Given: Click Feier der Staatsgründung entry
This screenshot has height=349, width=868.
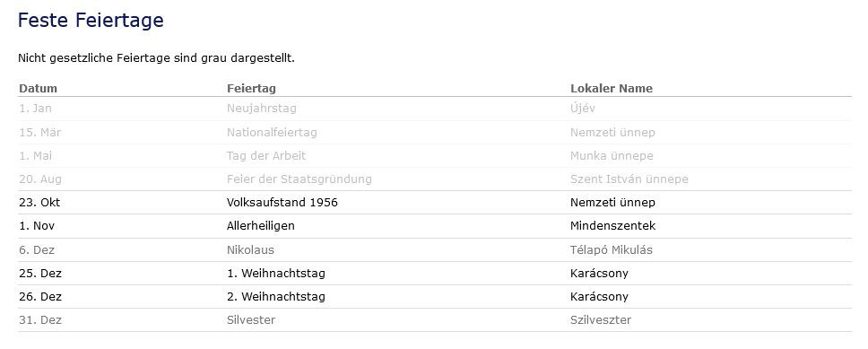Looking at the screenshot, I should [x=299, y=179].
